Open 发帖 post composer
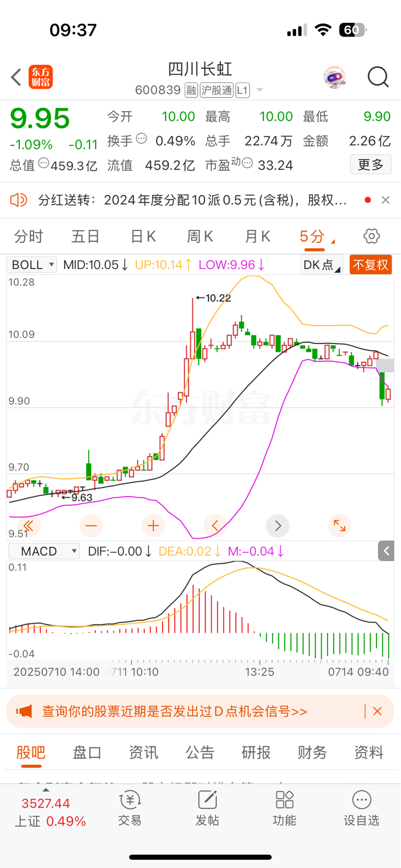The image size is (401, 868). [x=207, y=809]
